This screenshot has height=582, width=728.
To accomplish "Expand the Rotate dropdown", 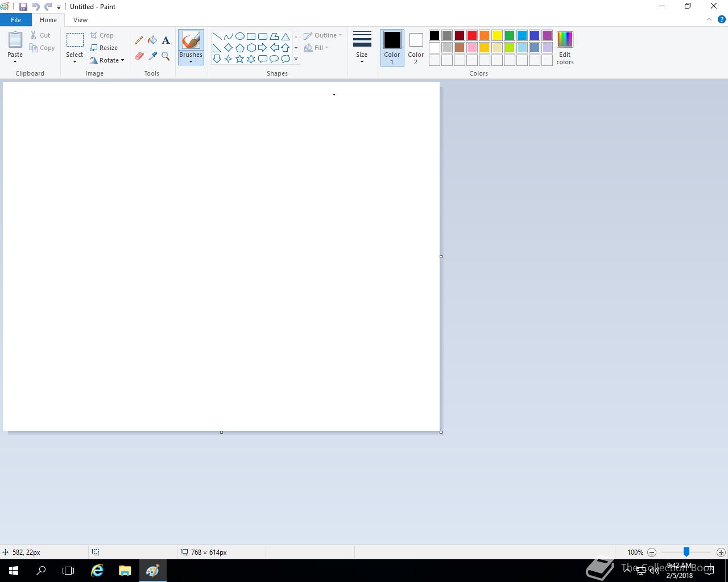I will click(x=107, y=60).
